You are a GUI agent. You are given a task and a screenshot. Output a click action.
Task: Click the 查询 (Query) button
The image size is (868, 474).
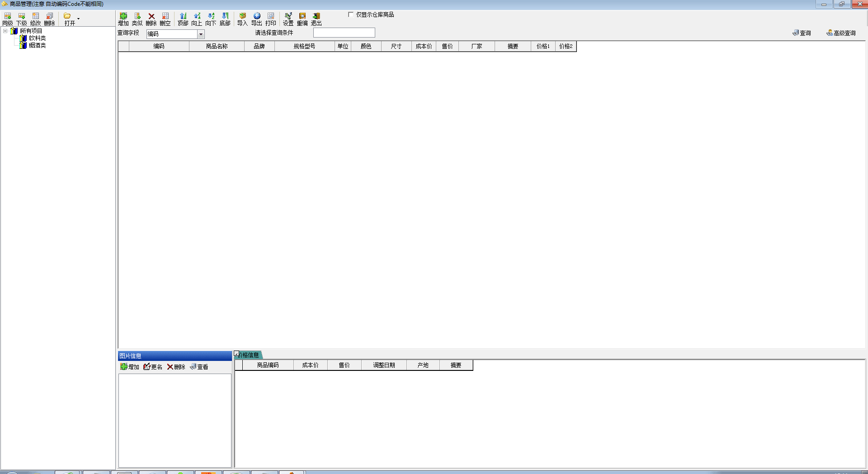(802, 33)
